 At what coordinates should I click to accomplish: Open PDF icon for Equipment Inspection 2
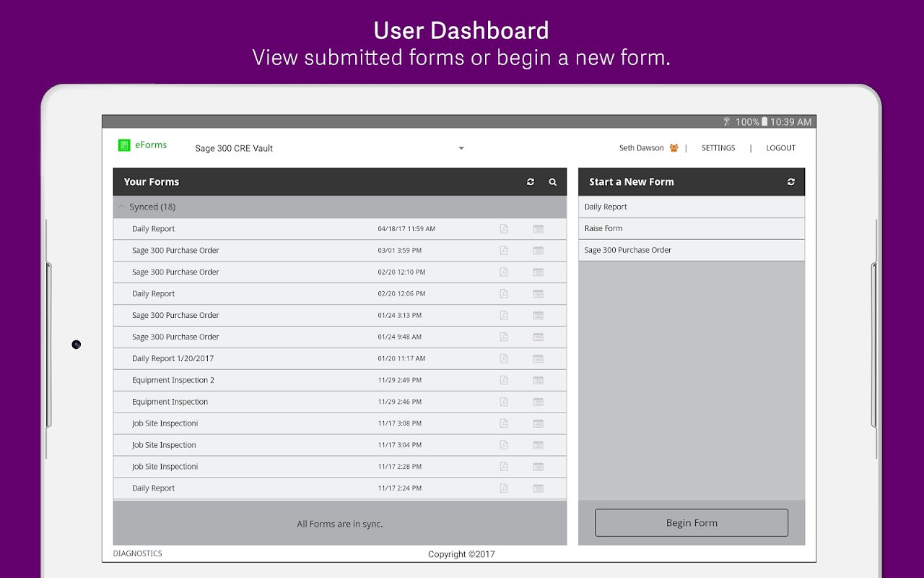(504, 380)
